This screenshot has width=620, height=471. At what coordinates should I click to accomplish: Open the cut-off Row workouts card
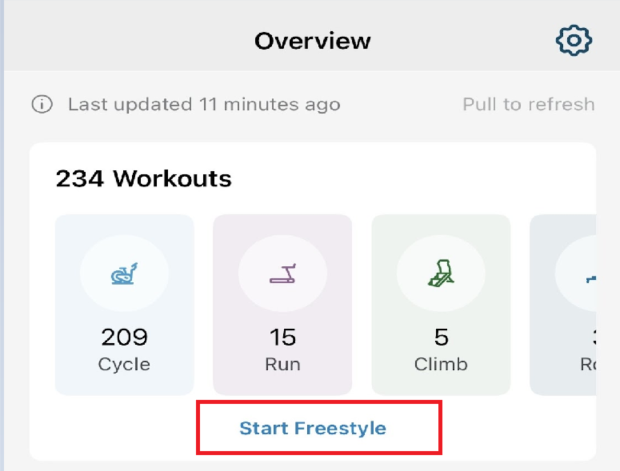tap(563, 305)
